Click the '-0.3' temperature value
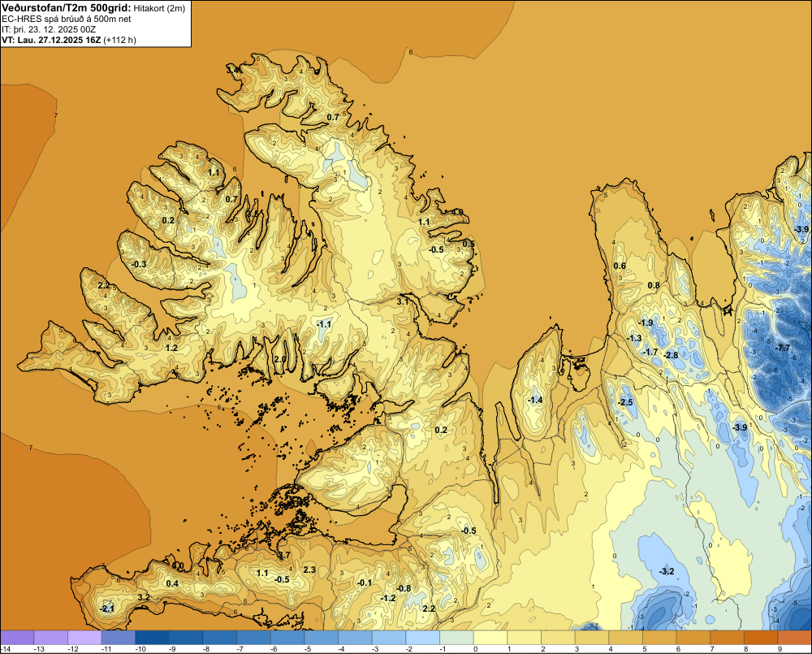Screen dimensions: 812x654 [138, 264]
